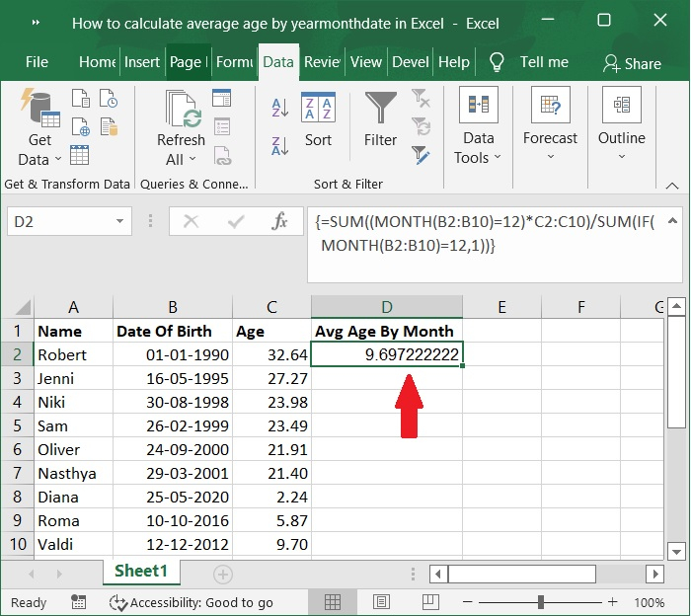Click the Insert Function fx icon
The image size is (691, 616).
coord(280,221)
